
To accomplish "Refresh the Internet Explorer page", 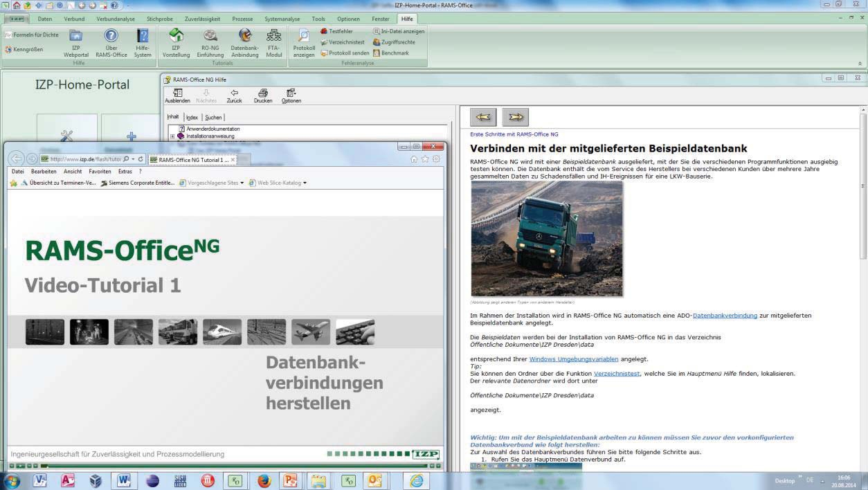I will pyautogui.click(x=141, y=159).
